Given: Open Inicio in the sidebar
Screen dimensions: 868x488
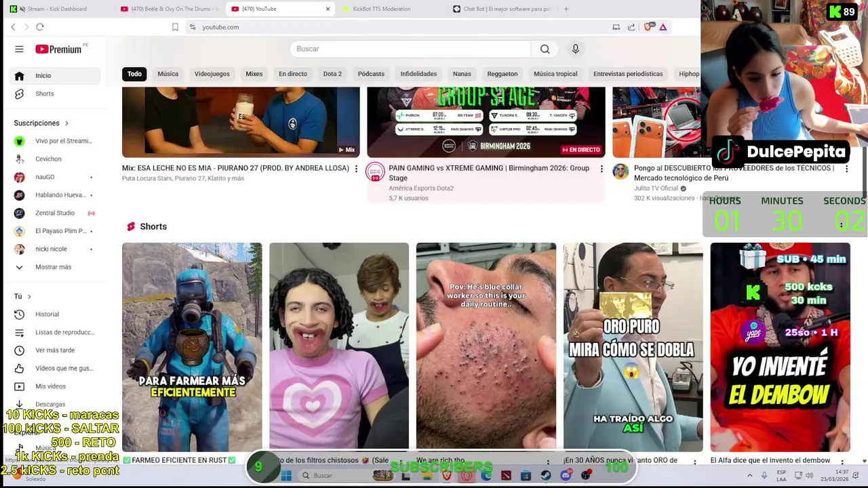Looking at the screenshot, I should point(54,75).
